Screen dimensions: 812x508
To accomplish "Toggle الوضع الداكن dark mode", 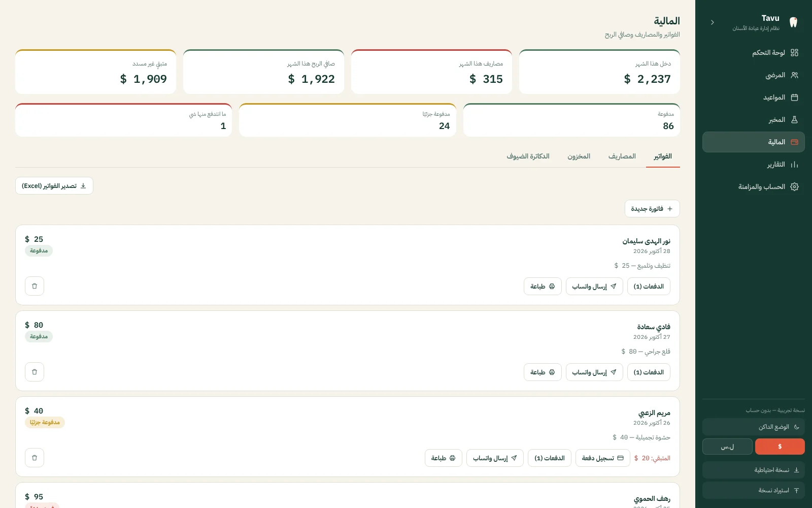I will pos(754,427).
